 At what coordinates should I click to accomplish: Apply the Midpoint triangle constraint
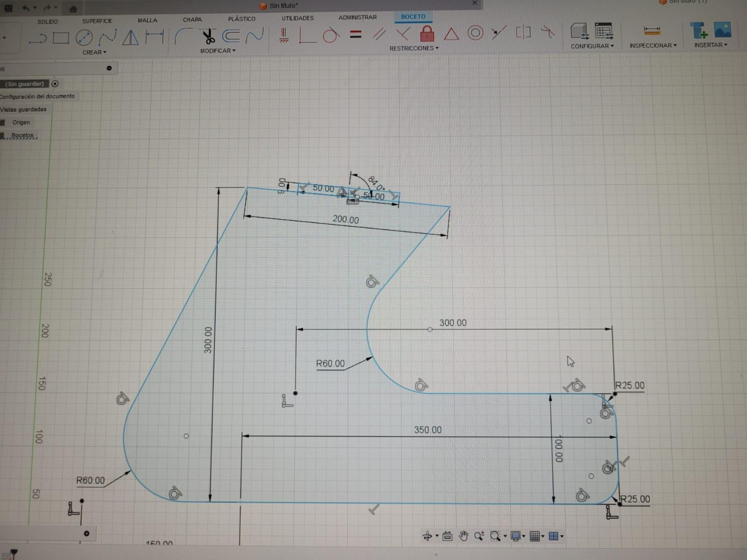click(451, 34)
